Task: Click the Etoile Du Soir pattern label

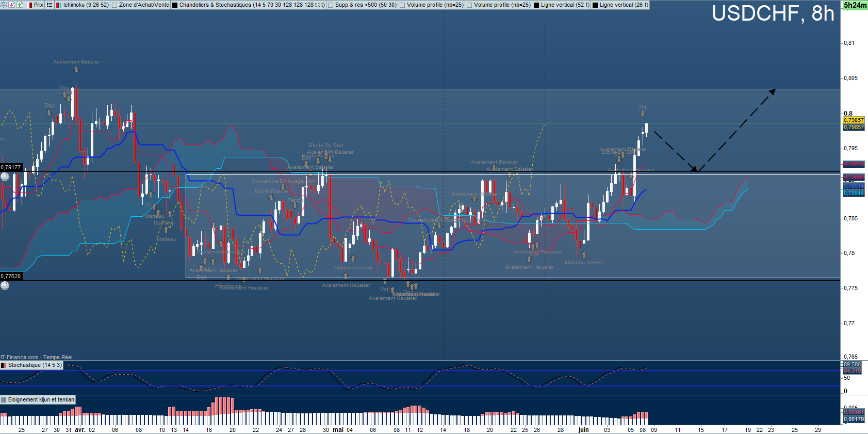Action: point(326,146)
